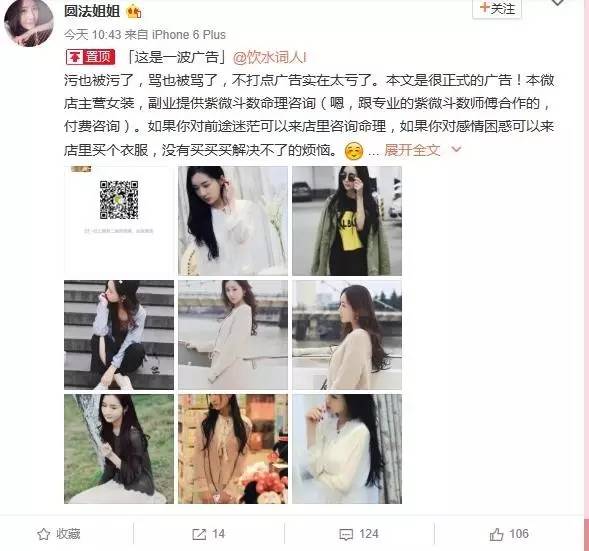
Task: Open the yellow t-shirt green jacket photo
Action: click(x=347, y=221)
